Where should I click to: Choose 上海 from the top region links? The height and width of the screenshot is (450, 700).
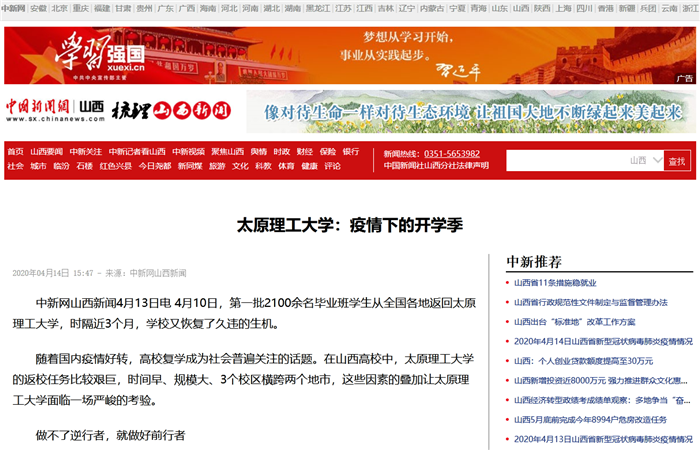pyautogui.click(x=564, y=8)
